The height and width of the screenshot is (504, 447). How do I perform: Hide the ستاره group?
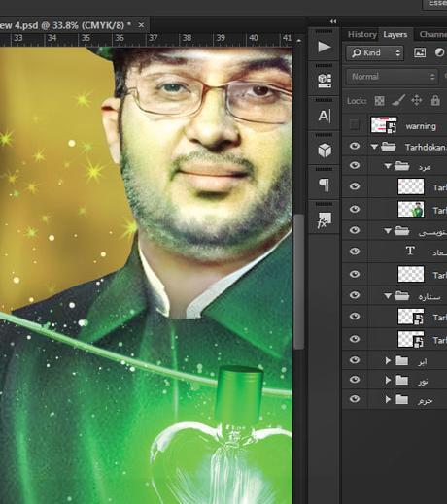[355, 295]
